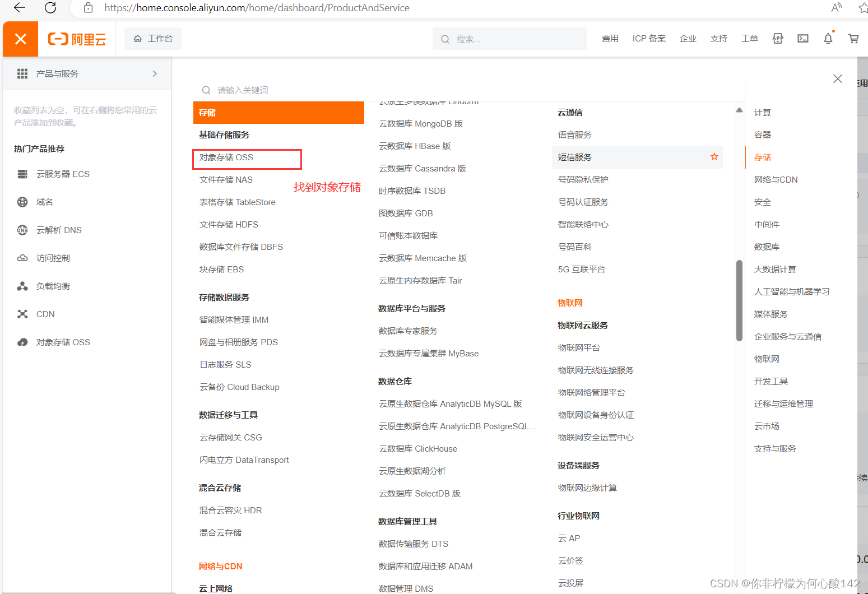
Task: Open the 支持 menu
Action: click(718, 39)
